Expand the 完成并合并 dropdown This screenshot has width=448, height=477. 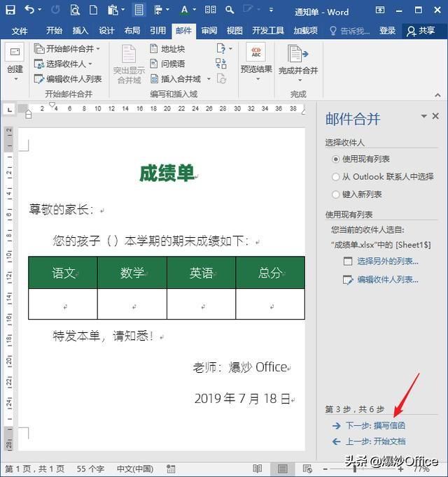pos(298,64)
